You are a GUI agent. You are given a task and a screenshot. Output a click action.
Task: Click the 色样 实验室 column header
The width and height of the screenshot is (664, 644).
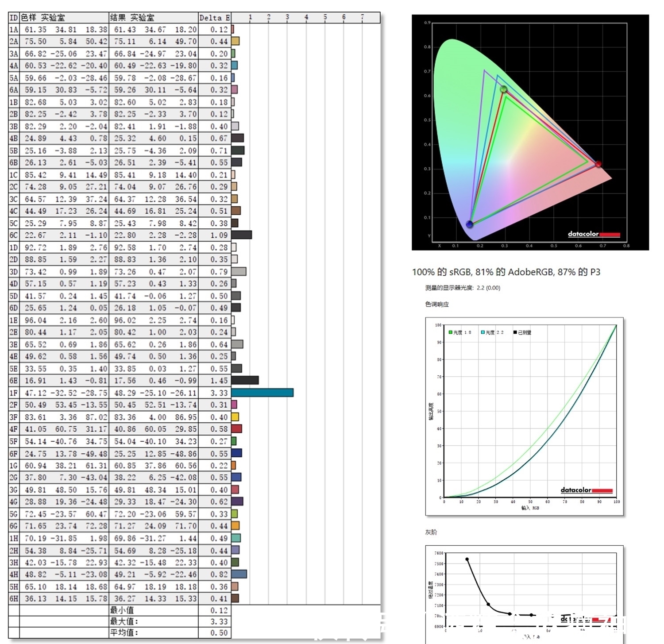pyautogui.click(x=64, y=18)
